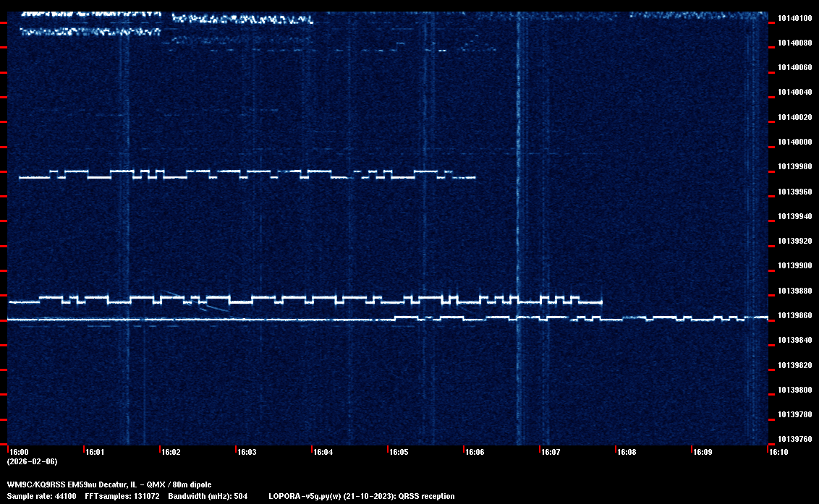Click the LOPORA-v5g.py QRSS reception text
Image resolution: width=819 pixels, height=504 pixels.
[361, 496]
